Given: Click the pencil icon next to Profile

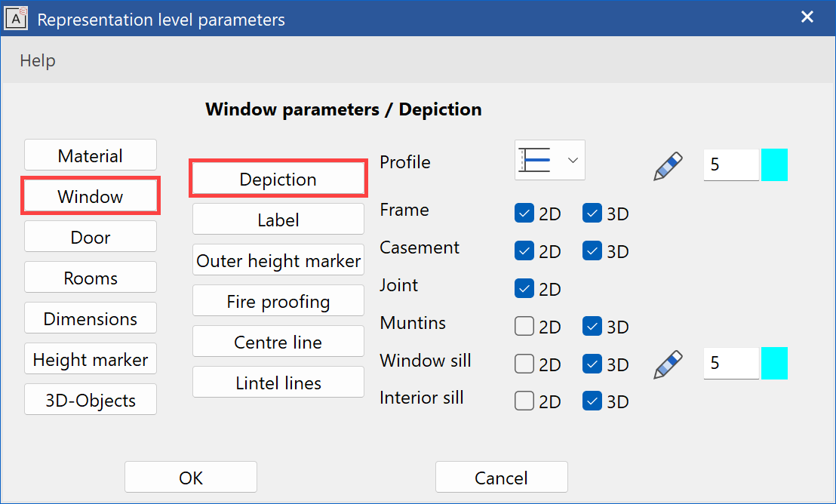Looking at the screenshot, I should 668,166.
